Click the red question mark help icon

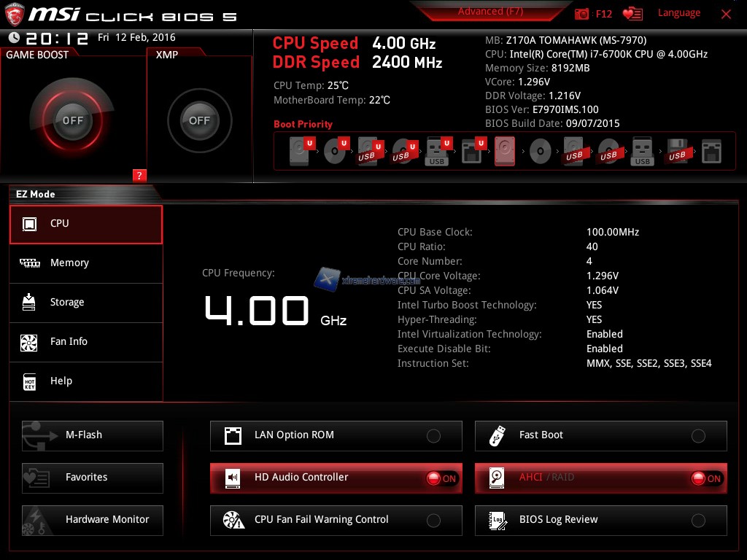coord(139,175)
